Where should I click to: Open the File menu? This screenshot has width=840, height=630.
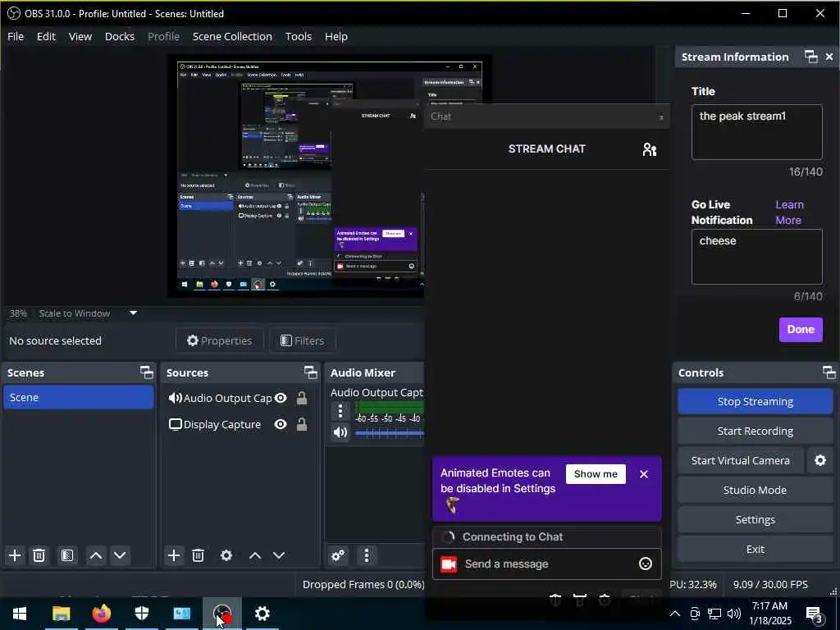[x=16, y=36]
